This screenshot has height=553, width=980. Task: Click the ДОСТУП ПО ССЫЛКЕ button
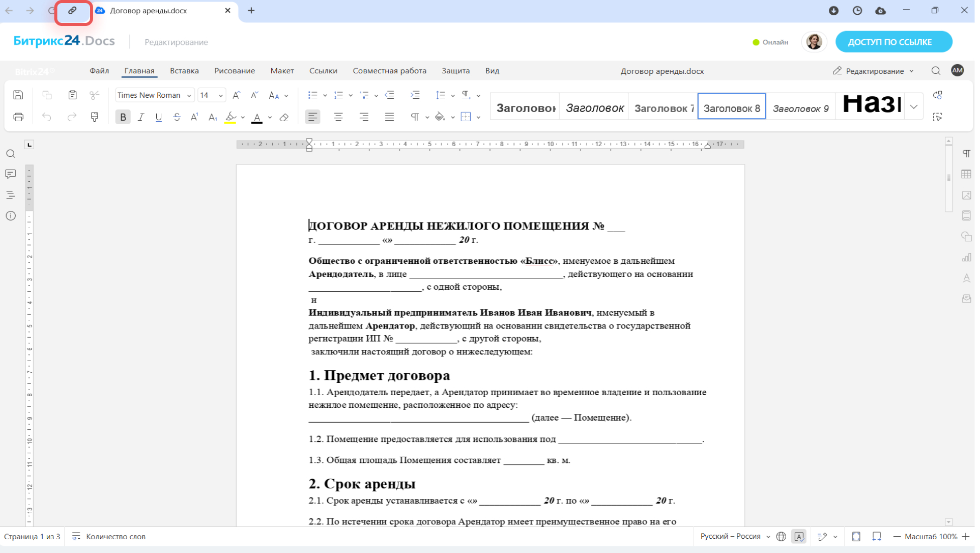893,42
